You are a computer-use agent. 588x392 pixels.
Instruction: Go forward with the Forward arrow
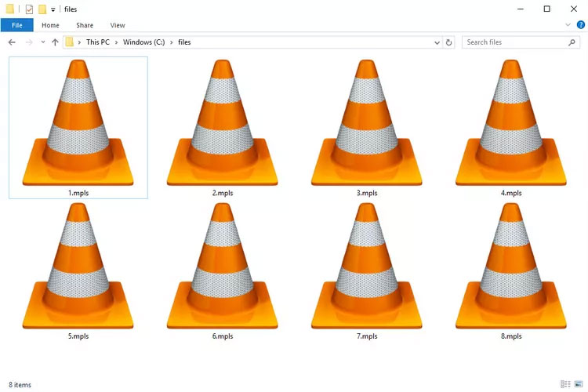click(29, 42)
